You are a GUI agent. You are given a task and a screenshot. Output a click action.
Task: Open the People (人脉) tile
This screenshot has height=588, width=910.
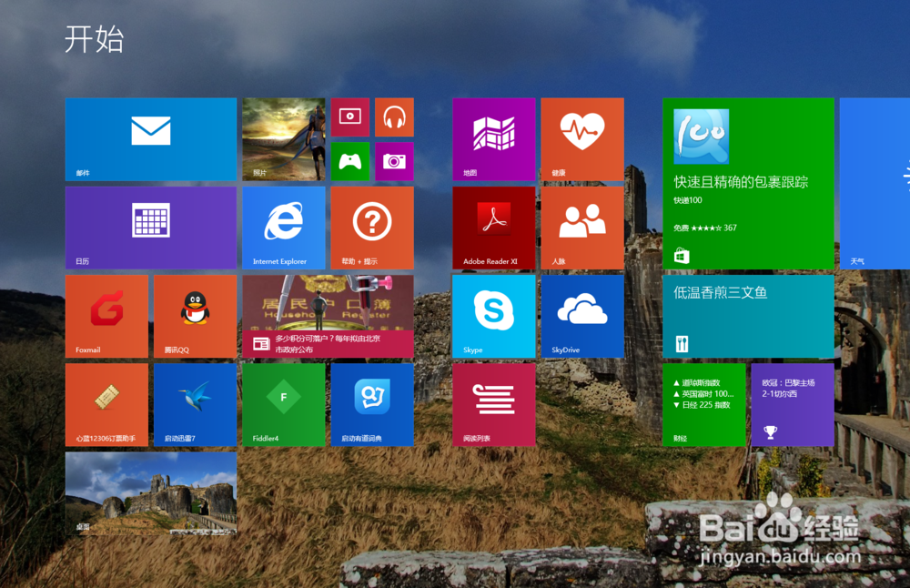click(582, 228)
